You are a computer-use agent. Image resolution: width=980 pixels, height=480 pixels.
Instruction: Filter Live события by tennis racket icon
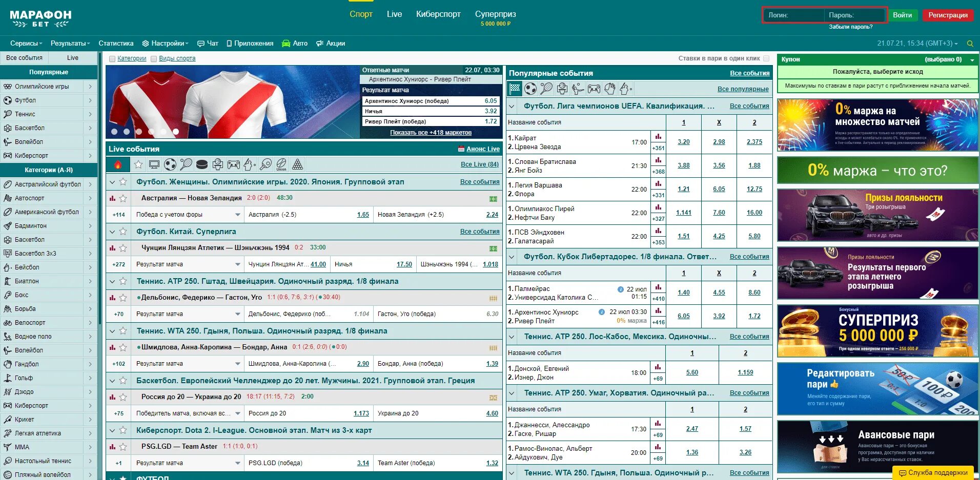coord(186,164)
